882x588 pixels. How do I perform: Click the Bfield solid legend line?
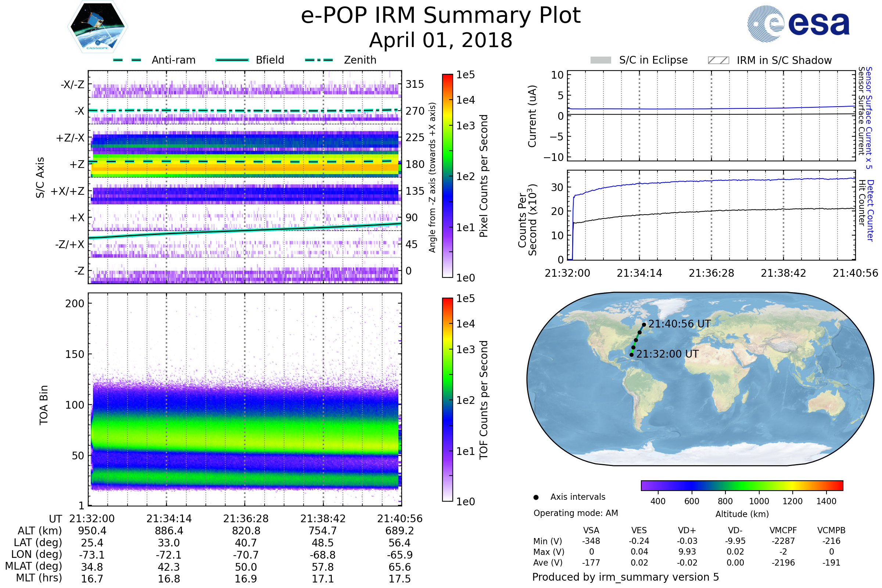click(x=232, y=60)
